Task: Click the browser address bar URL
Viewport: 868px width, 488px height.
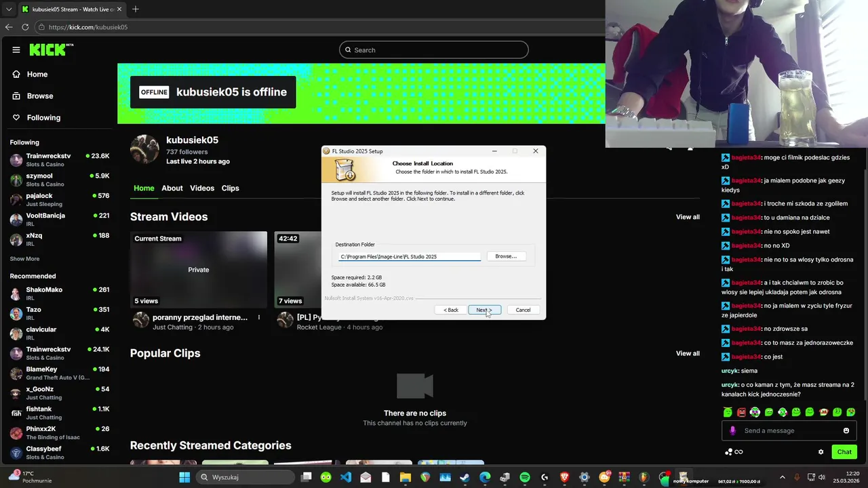Action: tap(88, 27)
